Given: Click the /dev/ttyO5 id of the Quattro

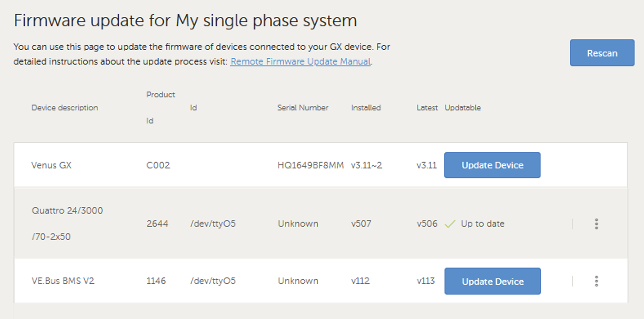Looking at the screenshot, I should pos(213,224).
